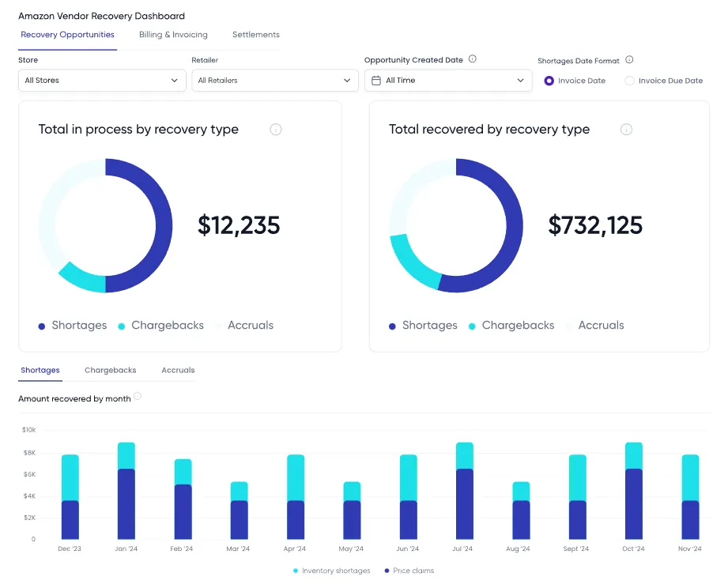
Task: Click the Sept '24 bar in chart
Action: (578, 497)
